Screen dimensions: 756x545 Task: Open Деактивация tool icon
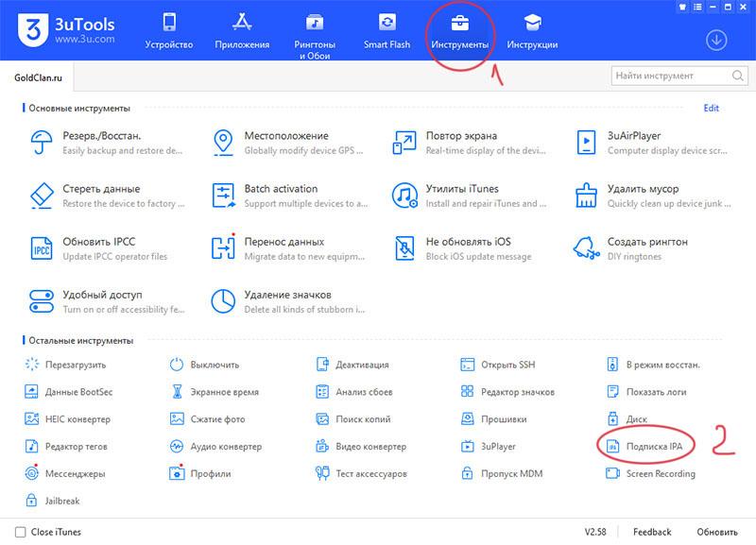click(322, 365)
